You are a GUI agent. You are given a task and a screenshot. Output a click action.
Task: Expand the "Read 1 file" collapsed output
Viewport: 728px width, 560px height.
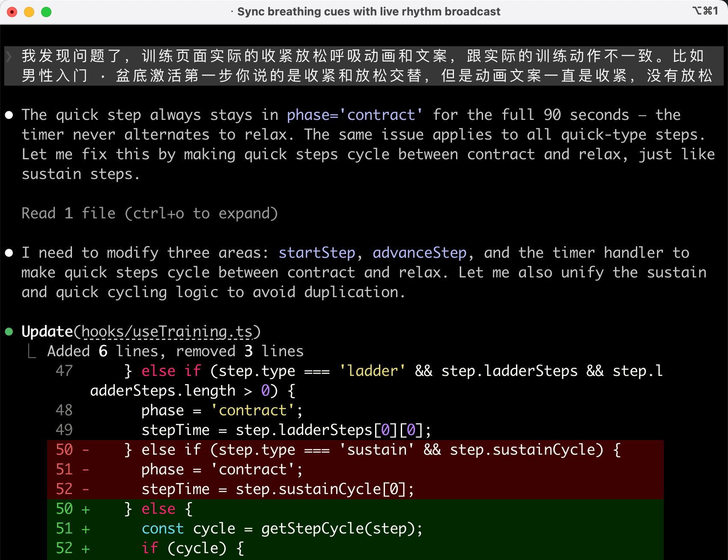149,213
